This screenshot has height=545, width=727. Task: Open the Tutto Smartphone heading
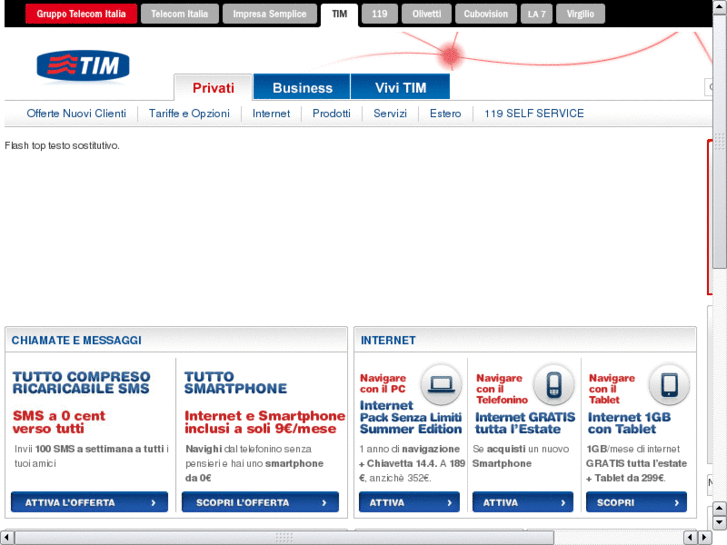236,382
